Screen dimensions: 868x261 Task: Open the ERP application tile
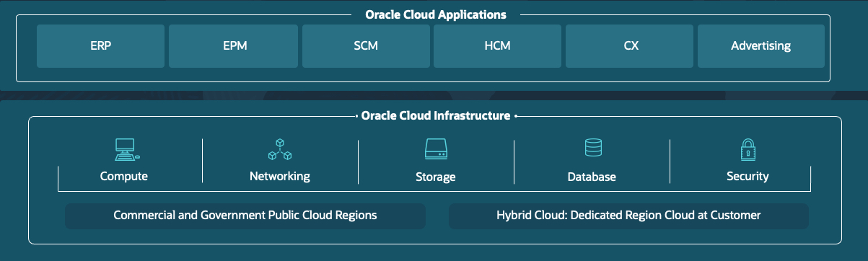[x=101, y=46]
